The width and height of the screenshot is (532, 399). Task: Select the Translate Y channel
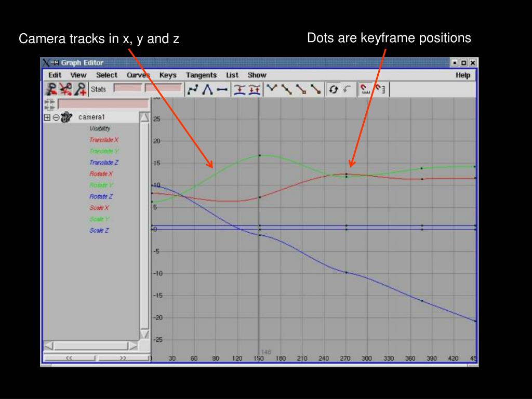[x=104, y=151]
